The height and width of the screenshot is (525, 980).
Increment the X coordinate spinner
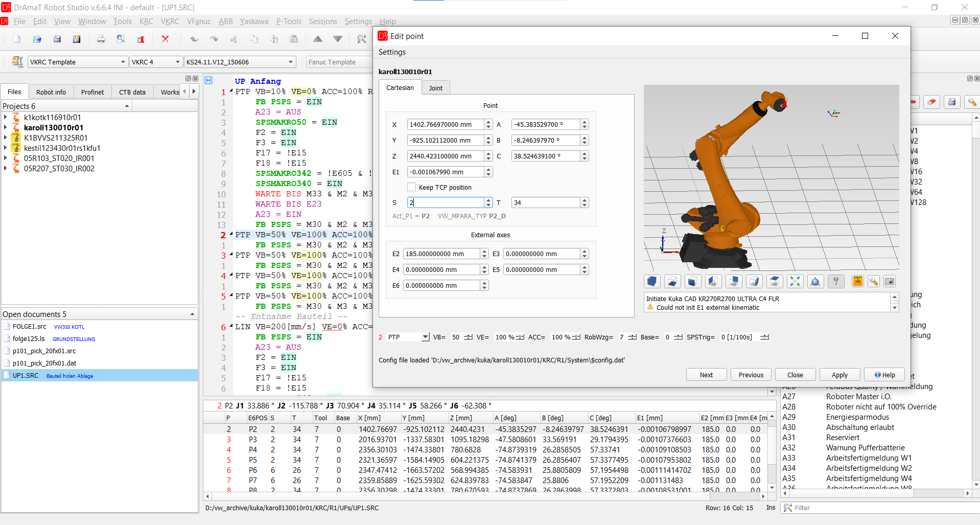[x=488, y=122]
